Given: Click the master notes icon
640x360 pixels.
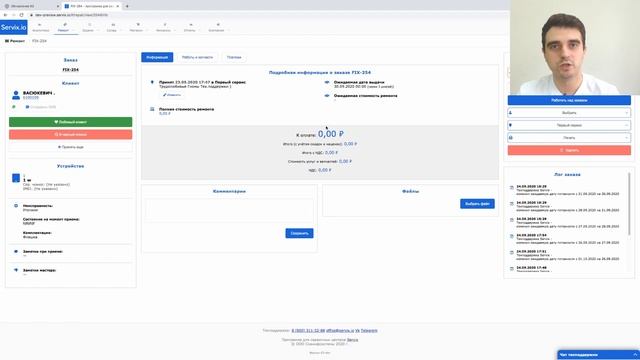Looking at the screenshot, I should 16,270.
